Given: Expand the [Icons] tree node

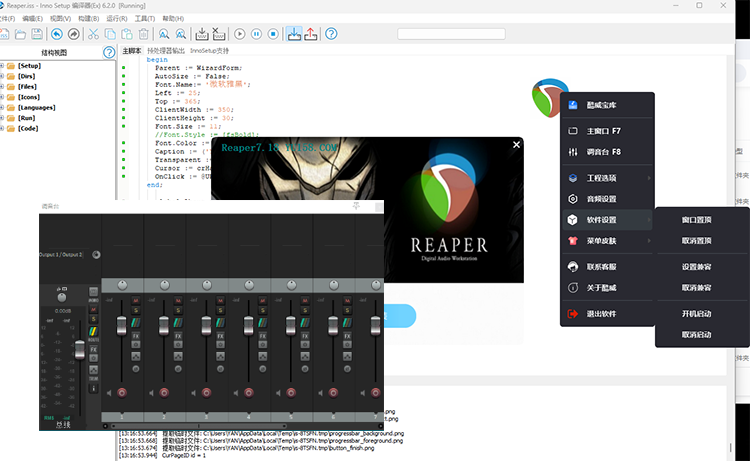Looking at the screenshot, I should tap(2, 98).
